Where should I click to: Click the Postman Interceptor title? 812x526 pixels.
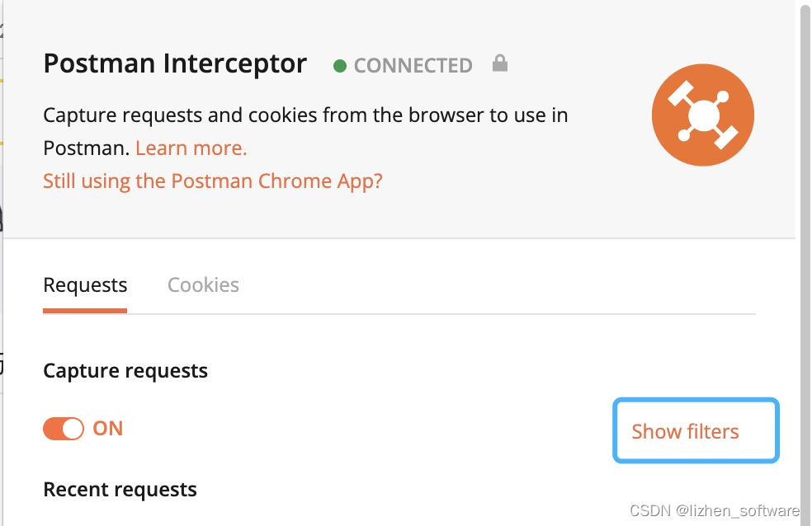(x=175, y=63)
